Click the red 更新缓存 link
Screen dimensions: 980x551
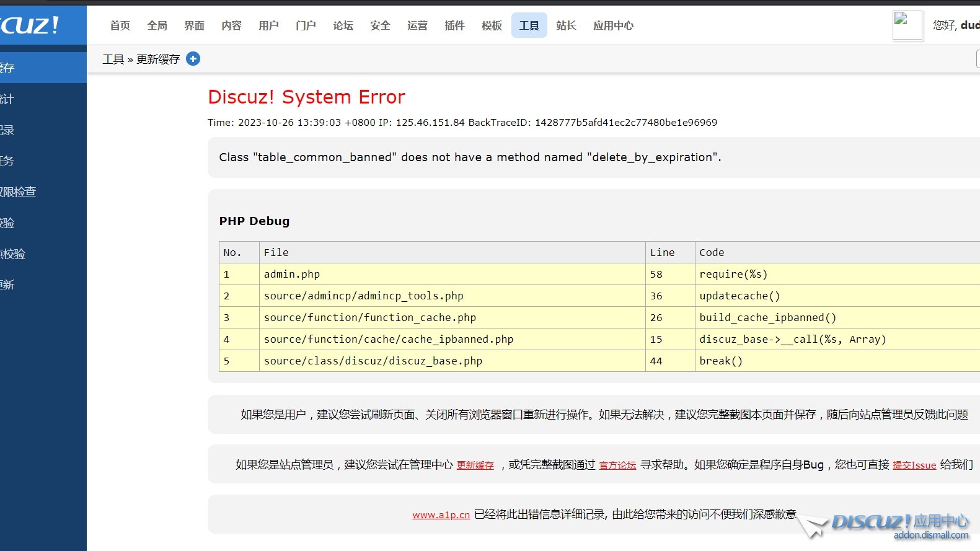click(x=475, y=465)
